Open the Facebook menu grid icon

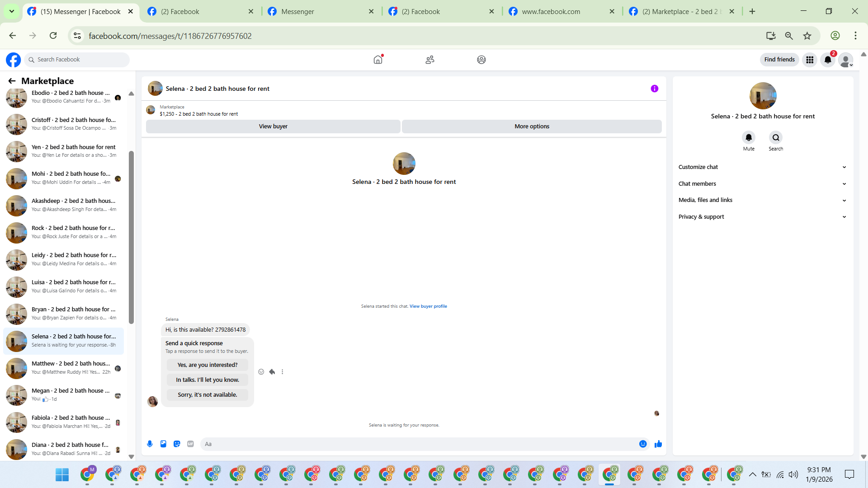pyautogui.click(x=810, y=60)
